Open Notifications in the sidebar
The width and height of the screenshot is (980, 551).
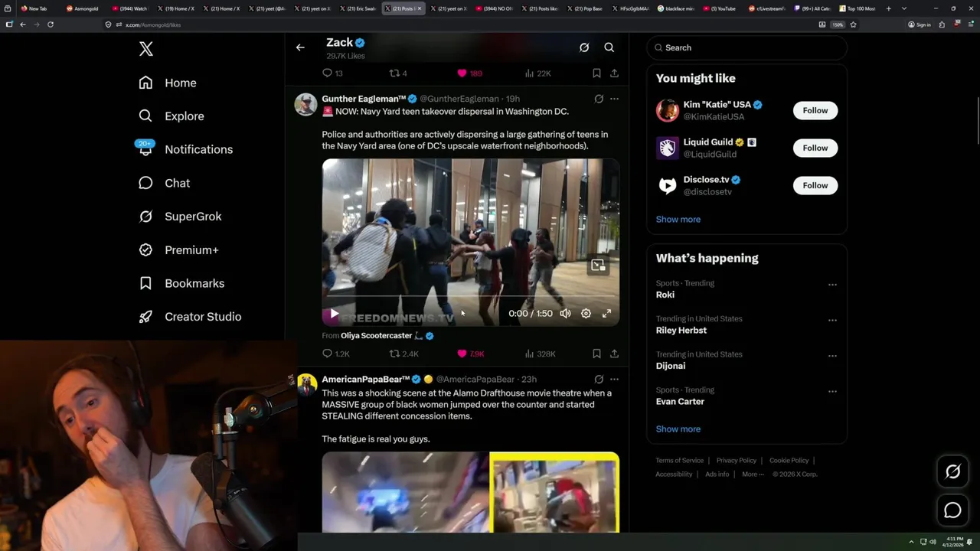click(185, 149)
